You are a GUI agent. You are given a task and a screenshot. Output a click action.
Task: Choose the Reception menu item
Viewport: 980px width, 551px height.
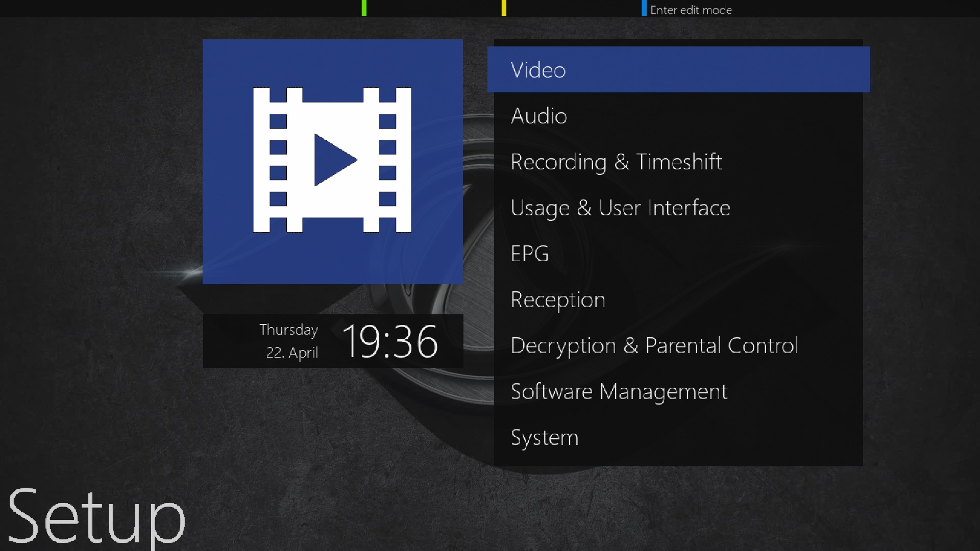pyautogui.click(x=558, y=299)
